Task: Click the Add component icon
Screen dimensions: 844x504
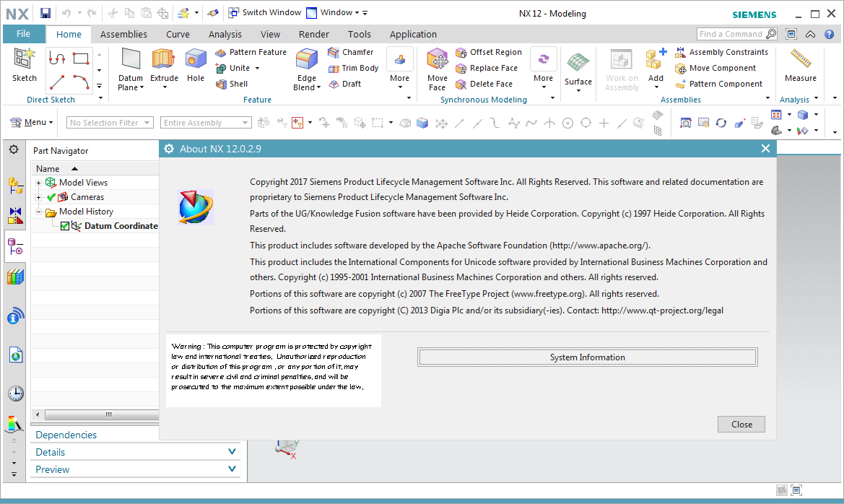Action: [655, 59]
